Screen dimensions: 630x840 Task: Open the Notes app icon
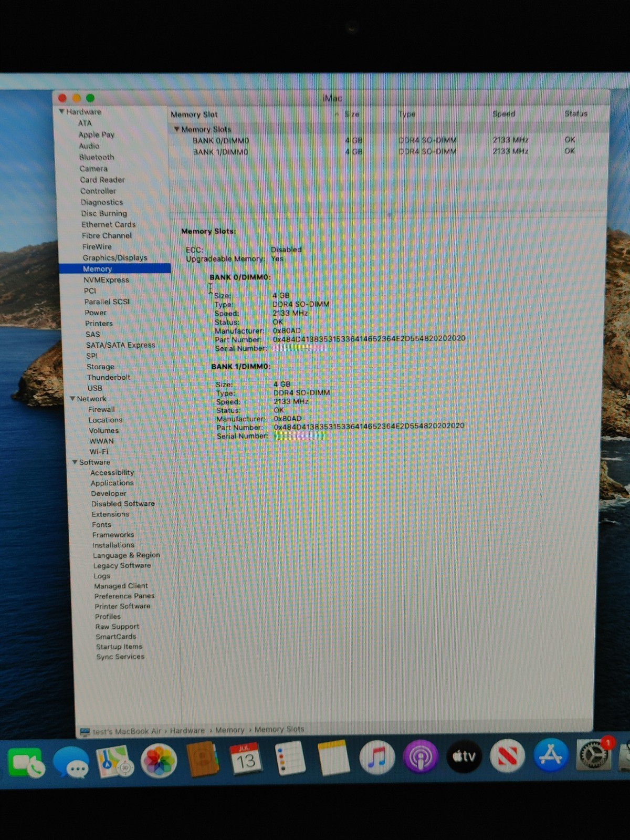(334, 758)
